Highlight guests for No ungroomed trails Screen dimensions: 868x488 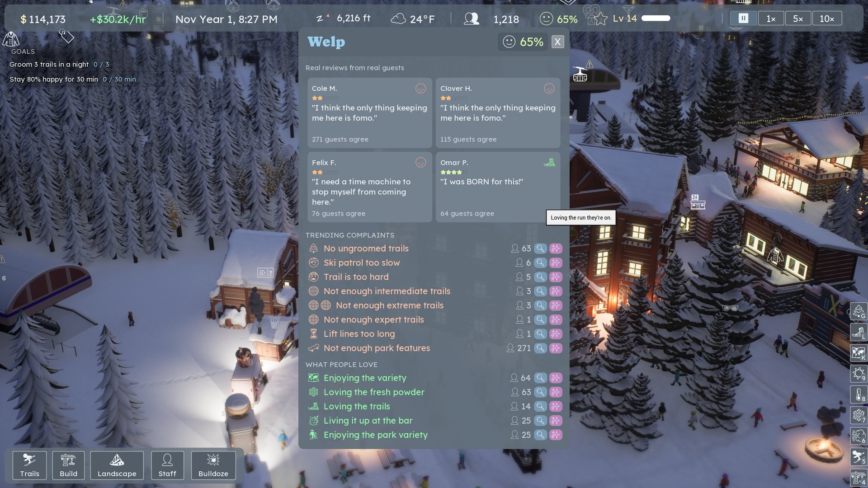click(556, 248)
